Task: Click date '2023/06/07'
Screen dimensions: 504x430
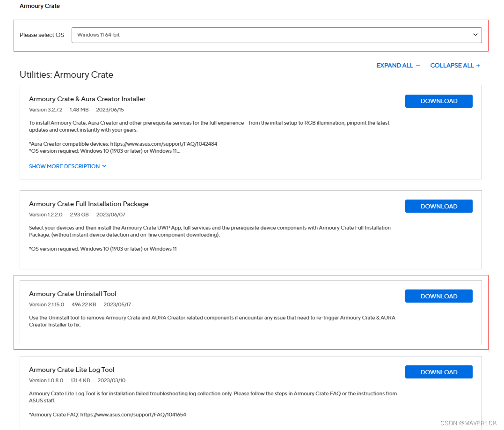Action: point(111,215)
